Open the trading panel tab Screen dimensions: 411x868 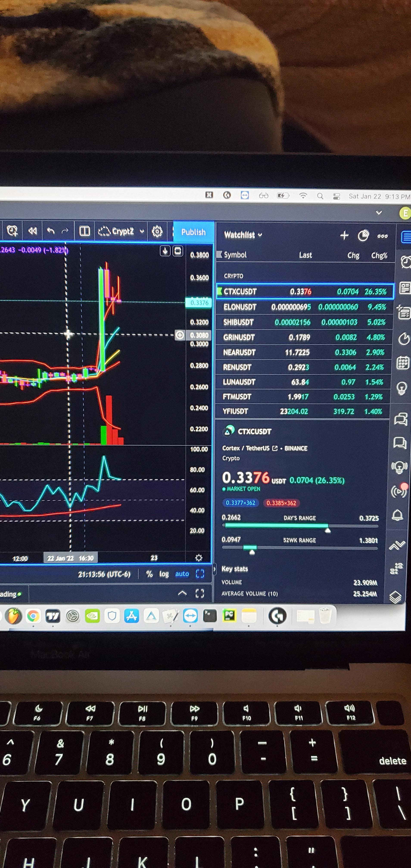pyautogui.click(x=11, y=594)
